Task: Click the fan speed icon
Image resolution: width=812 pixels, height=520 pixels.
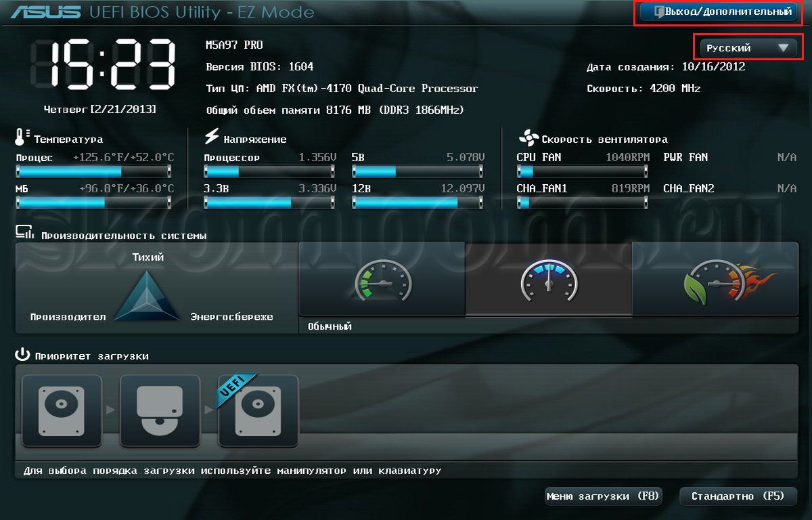Action: pos(528,139)
